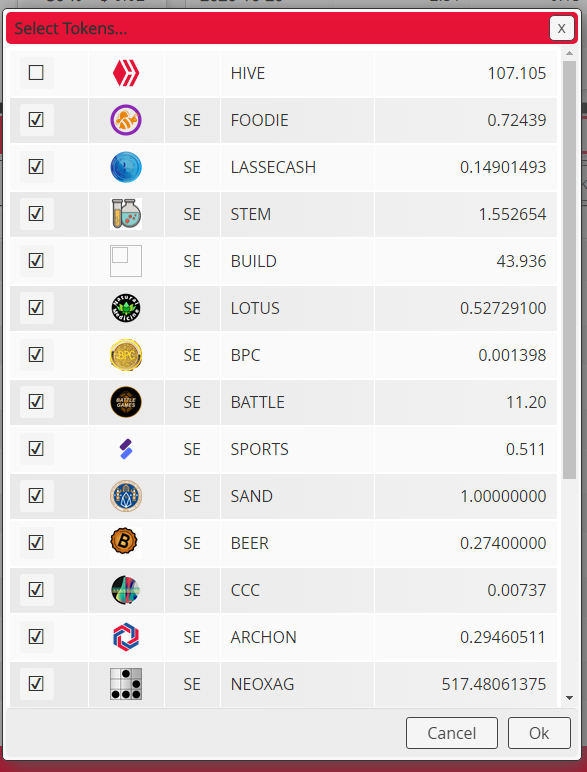
Task: Click the STEM flask and beaker icon
Action: 126,214
